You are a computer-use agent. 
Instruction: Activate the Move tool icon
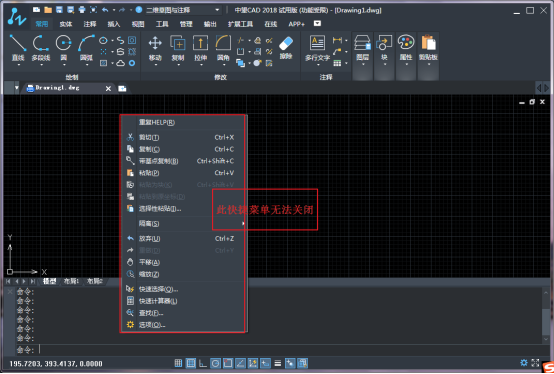click(155, 43)
